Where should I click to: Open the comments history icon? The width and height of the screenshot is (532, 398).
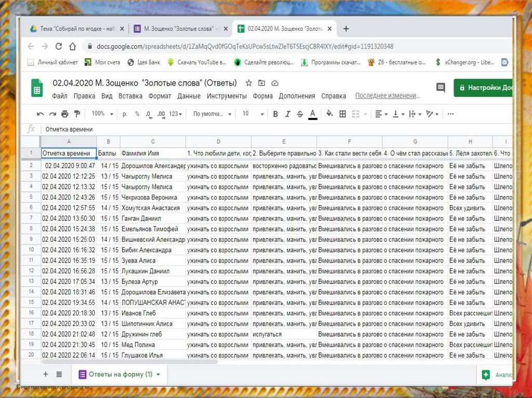coord(441,88)
